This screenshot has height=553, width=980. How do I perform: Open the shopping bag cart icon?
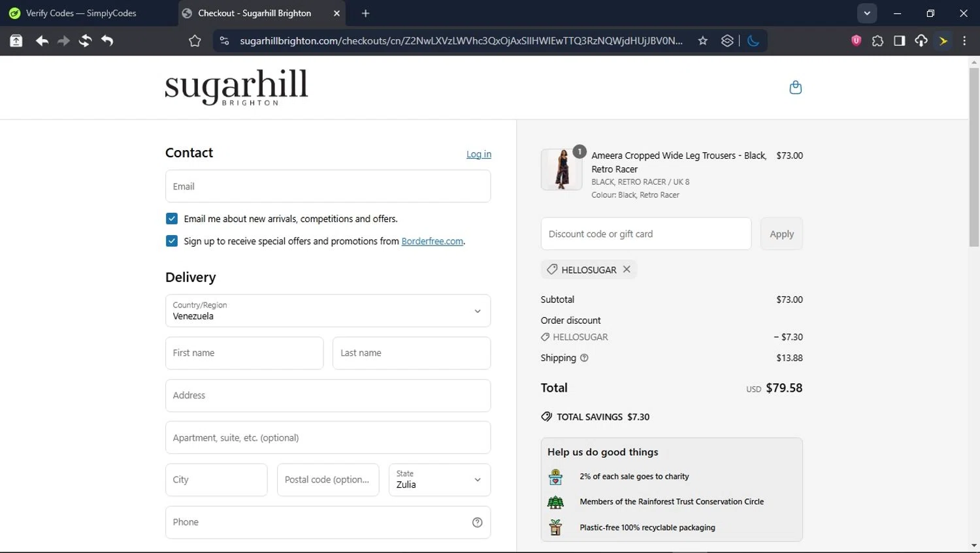coord(795,87)
